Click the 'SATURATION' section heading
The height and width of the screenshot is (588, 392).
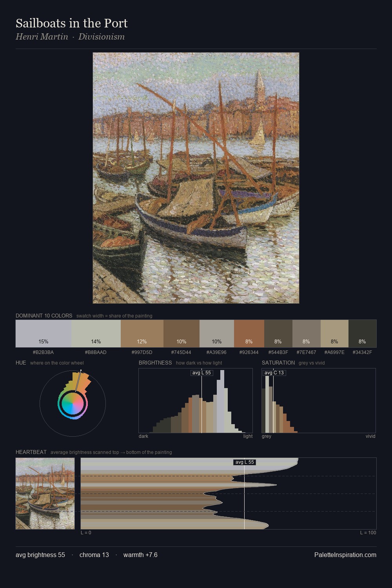point(278,363)
